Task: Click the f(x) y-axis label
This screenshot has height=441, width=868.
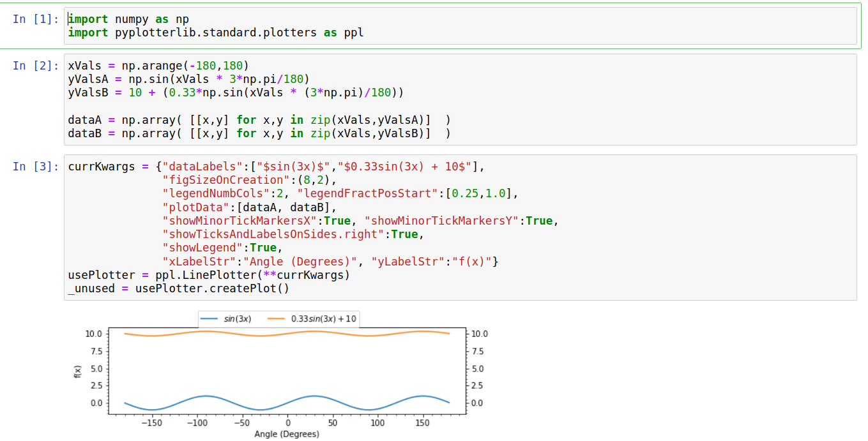Action: coord(77,371)
